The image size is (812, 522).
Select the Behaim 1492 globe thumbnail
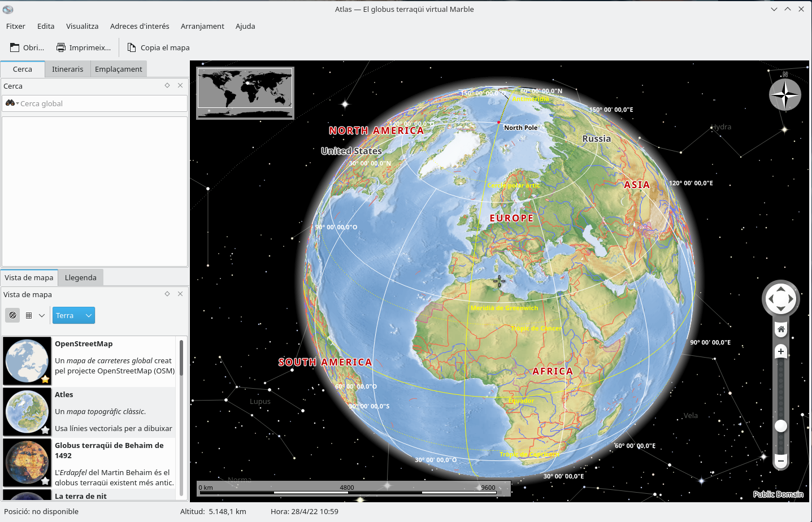pos(27,463)
